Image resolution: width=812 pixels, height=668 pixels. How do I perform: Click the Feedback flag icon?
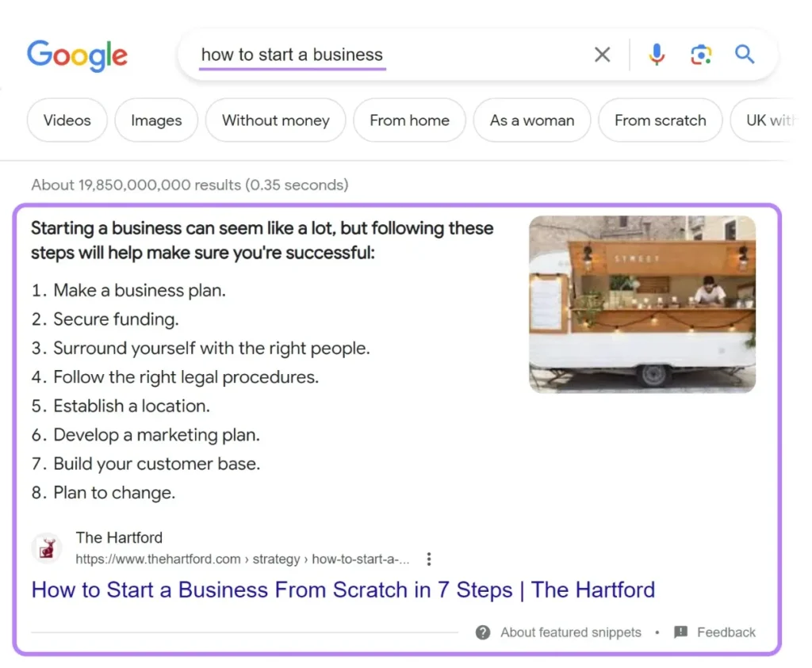coord(680,632)
